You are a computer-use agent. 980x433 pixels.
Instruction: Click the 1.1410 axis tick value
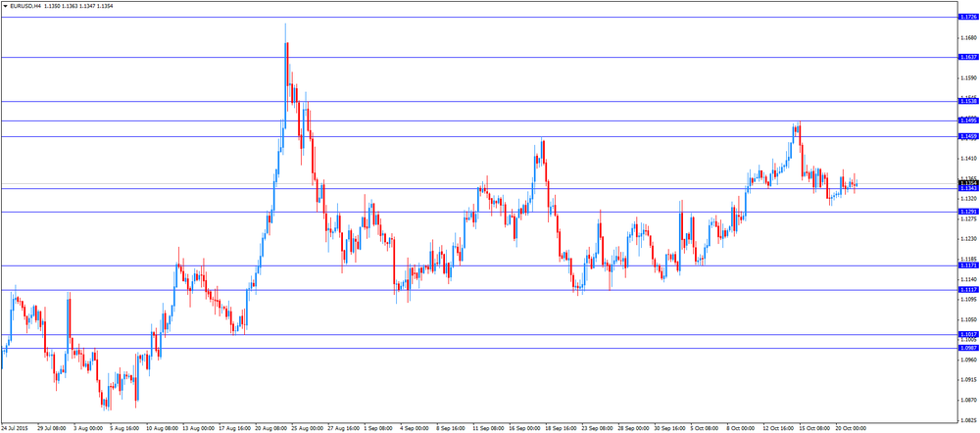tap(967, 159)
